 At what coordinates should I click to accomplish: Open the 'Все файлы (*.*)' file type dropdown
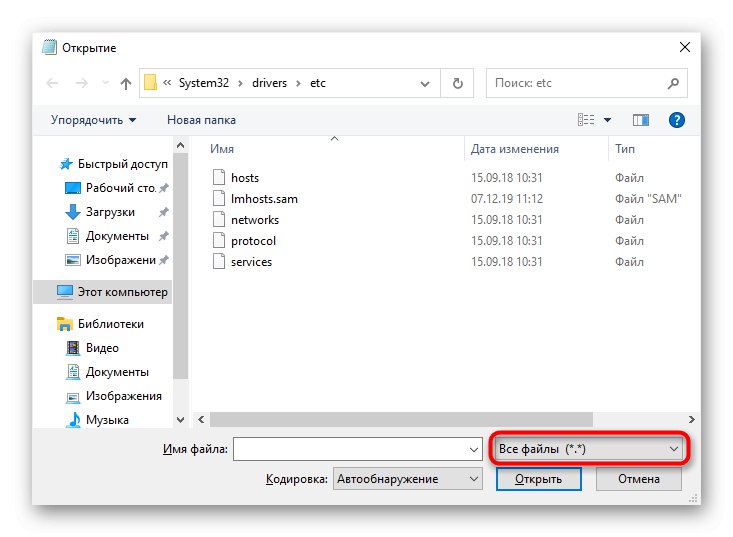[x=589, y=449]
